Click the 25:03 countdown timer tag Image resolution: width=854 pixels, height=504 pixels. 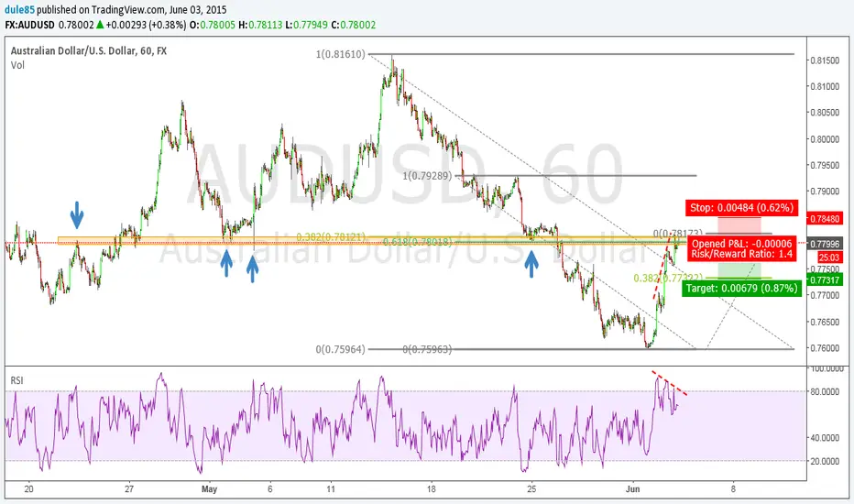(828, 257)
